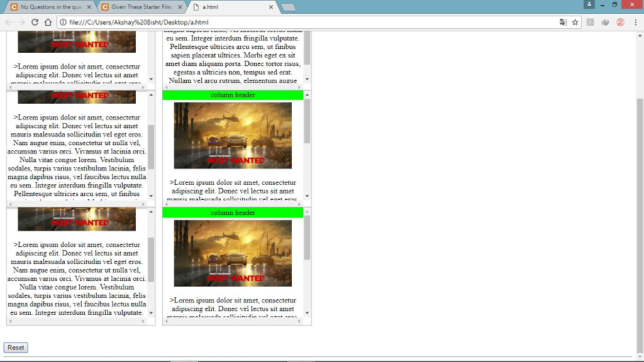Minimize the Chrome window
644x362 pixels.
[x=602, y=4]
